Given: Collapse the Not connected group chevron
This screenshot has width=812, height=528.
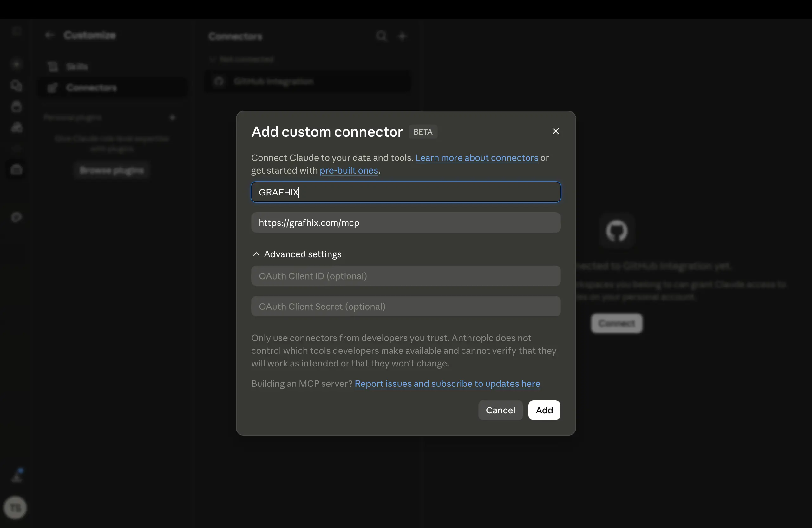Looking at the screenshot, I should pyautogui.click(x=212, y=59).
